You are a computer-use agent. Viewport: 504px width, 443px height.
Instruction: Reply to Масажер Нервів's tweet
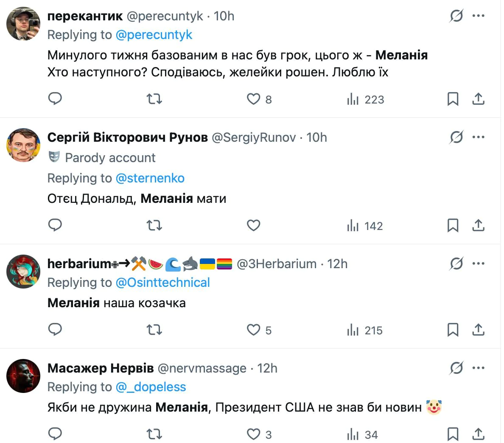tap(55, 434)
